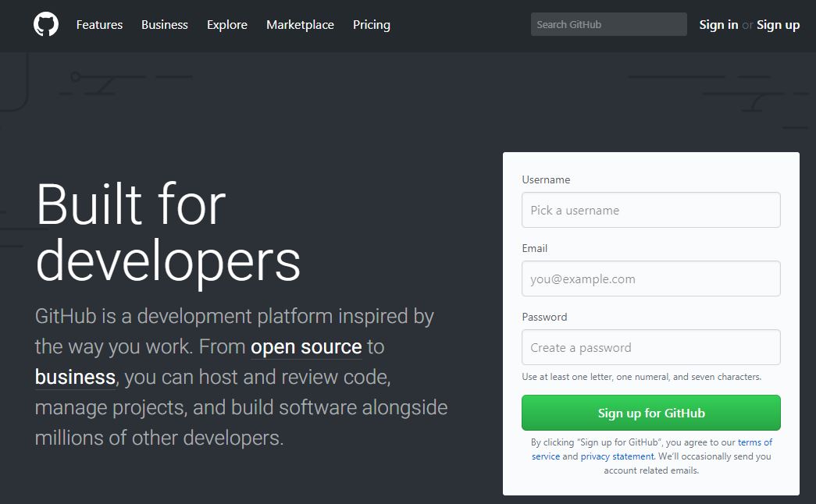Click the Create a password field

click(x=650, y=347)
